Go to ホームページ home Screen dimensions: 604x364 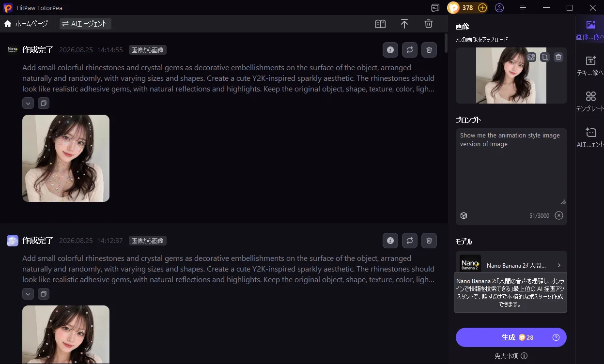click(x=26, y=24)
